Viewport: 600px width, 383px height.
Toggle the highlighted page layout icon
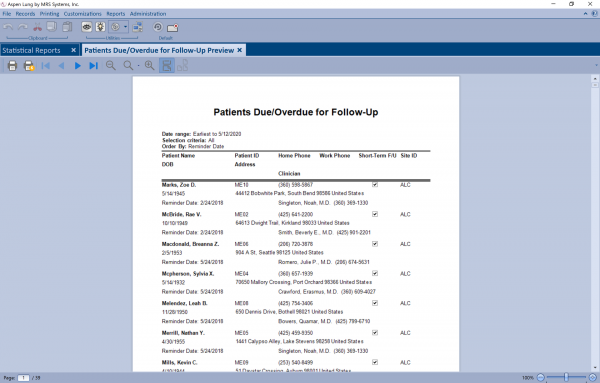(167, 66)
